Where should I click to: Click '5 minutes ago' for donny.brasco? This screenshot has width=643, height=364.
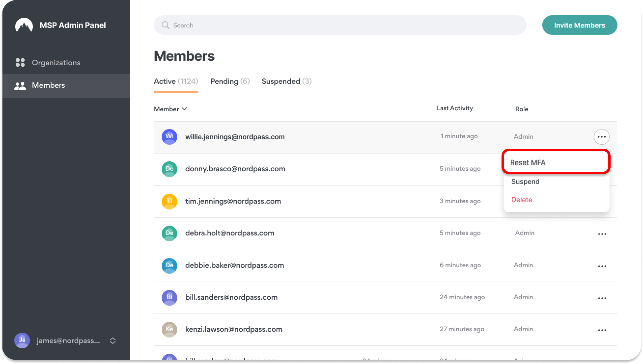pos(460,169)
